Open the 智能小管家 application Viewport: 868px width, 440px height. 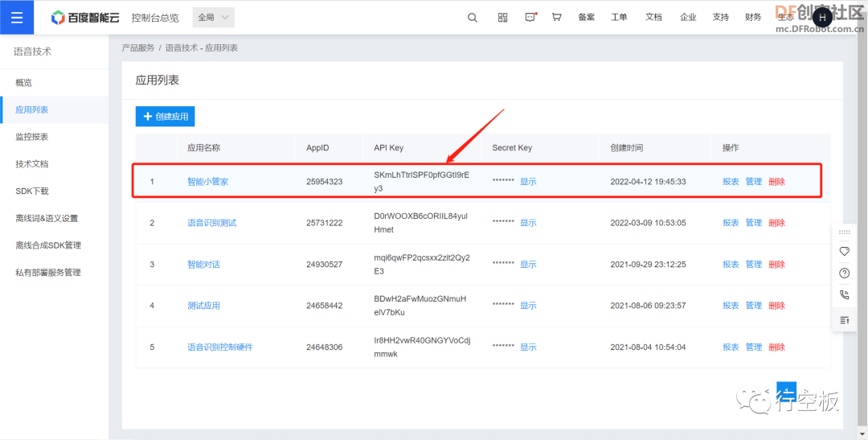pos(207,181)
